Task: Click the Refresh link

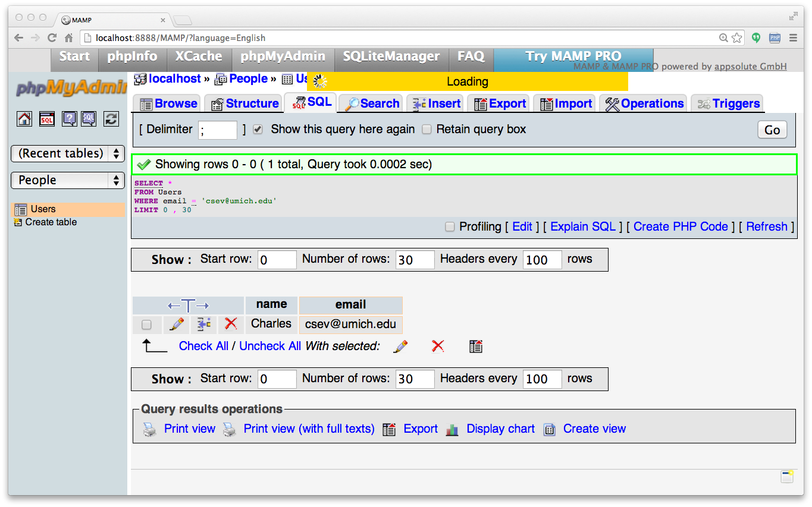Action: click(x=767, y=226)
